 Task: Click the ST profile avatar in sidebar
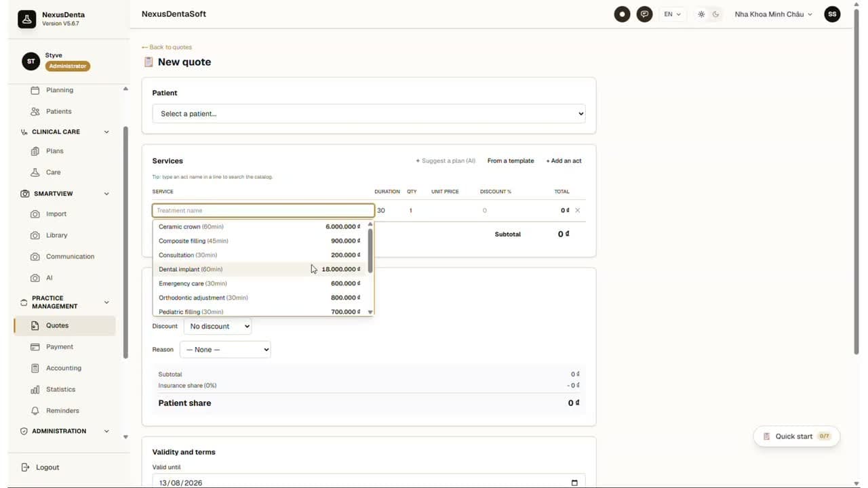click(31, 61)
